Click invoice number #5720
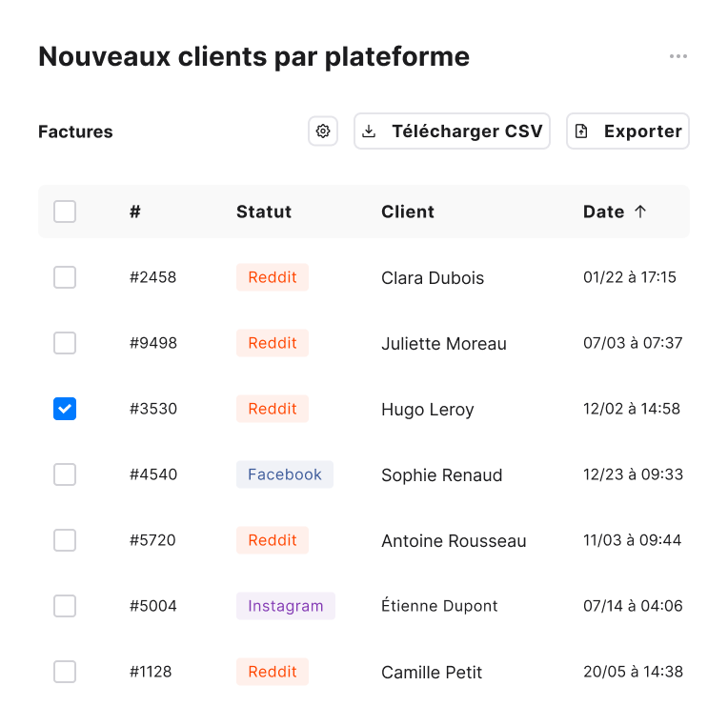This screenshot has height=726, width=728. pyautogui.click(x=153, y=540)
